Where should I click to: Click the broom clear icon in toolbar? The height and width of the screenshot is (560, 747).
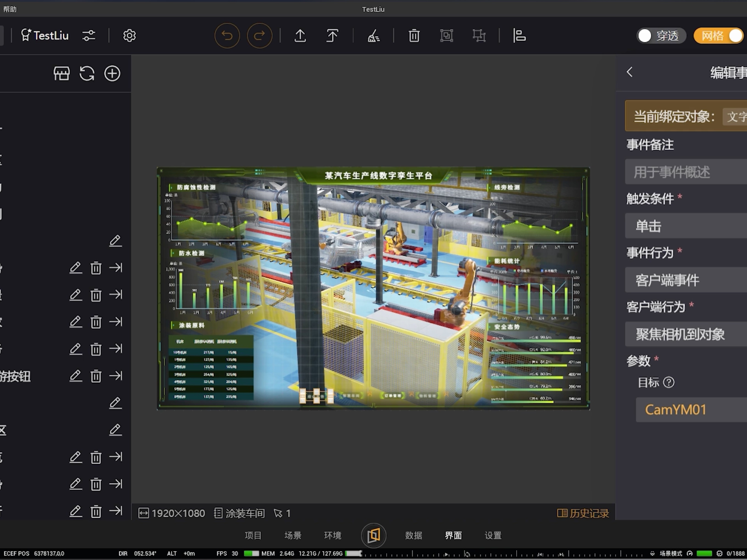[x=373, y=36]
